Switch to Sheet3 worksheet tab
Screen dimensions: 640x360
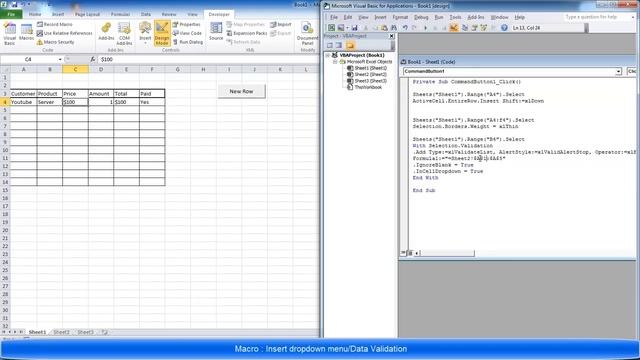(85, 332)
